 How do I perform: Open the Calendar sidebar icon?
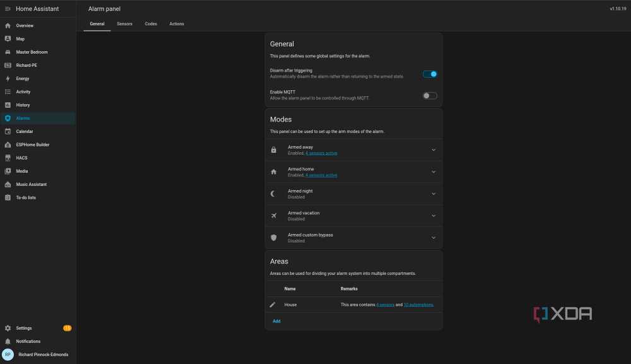tap(8, 131)
